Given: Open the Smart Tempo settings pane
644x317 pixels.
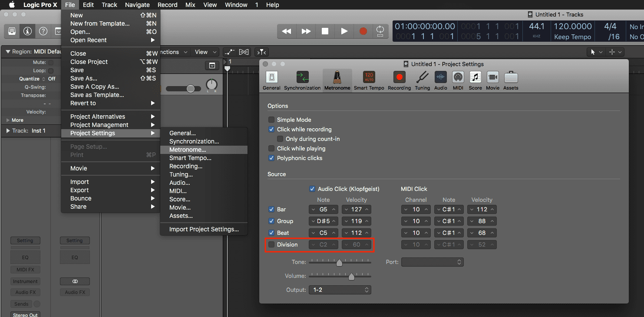Looking at the screenshot, I should [x=369, y=80].
